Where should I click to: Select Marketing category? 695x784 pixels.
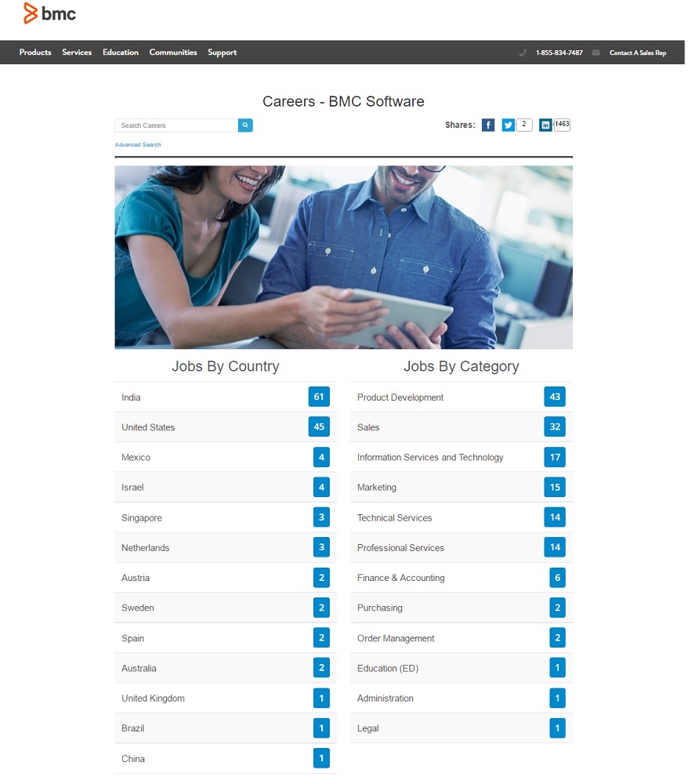tap(462, 487)
